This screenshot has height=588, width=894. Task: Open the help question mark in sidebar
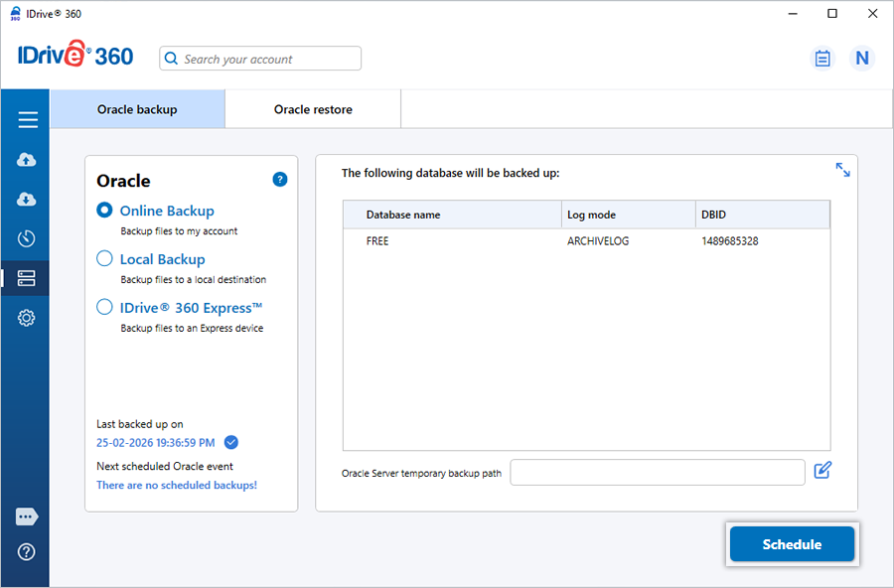[27, 552]
